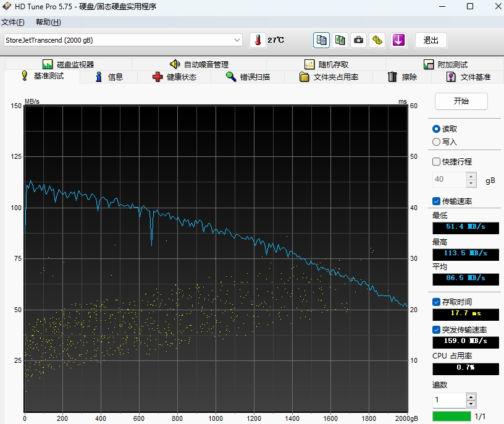504x424 pixels.
Task: Switch to 错误扫描 error scan tab
Action: (x=248, y=77)
